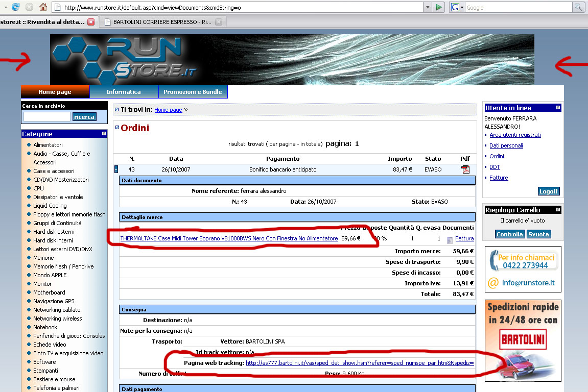Viewport: 588px width, 392px height.
Task: Click the Totale value 83,47 €
Action: click(x=463, y=294)
